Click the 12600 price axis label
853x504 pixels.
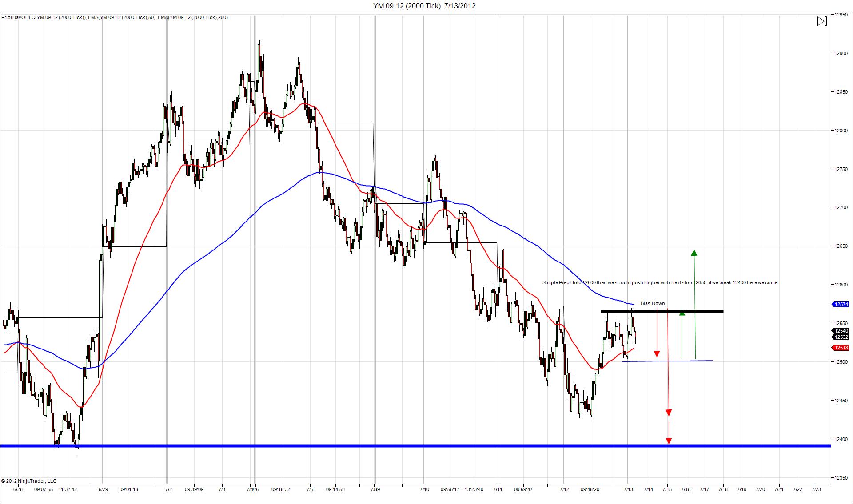tap(841, 285)
